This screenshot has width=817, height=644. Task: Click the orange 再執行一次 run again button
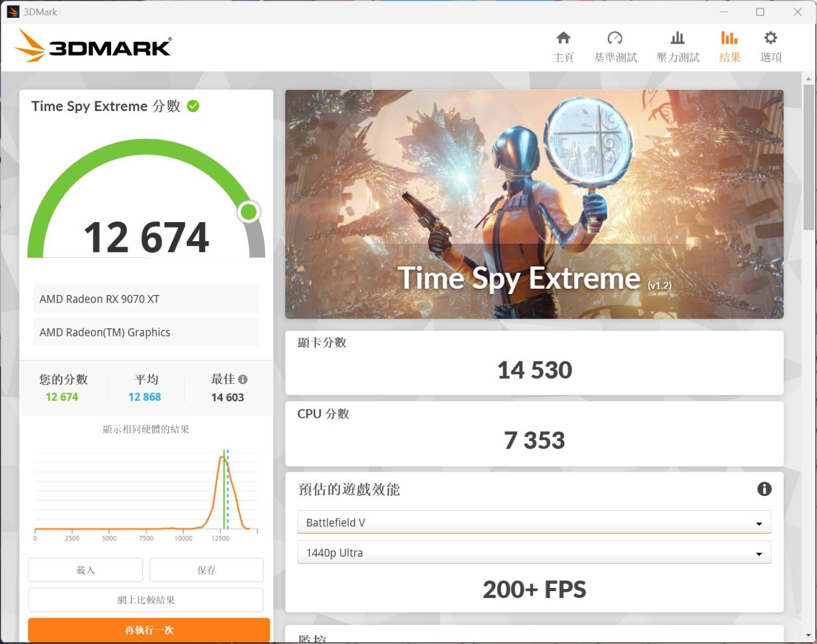[x=149, y=630]
